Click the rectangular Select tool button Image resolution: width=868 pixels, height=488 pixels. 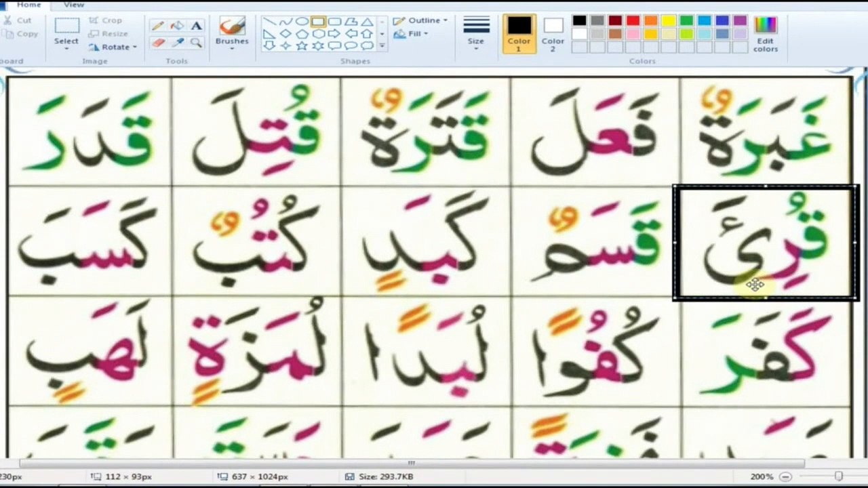tap(66, 26)
